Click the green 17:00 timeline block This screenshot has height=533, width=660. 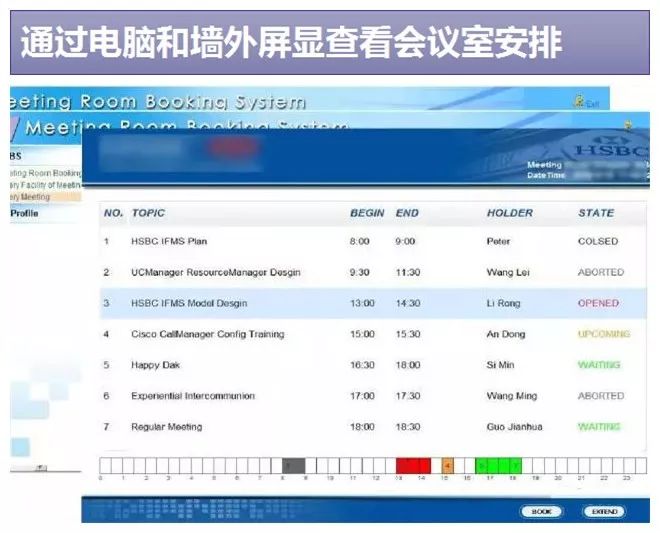[498, 466]
